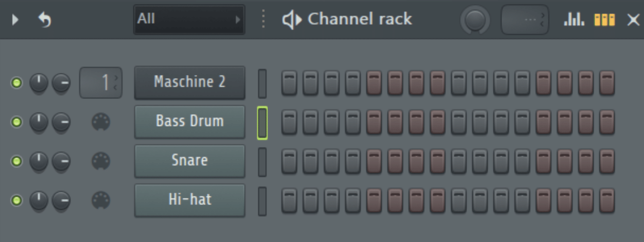Viewport: 644px width, 242px height.
Task: Open the Snare channel button
Action: coord(190,161)
